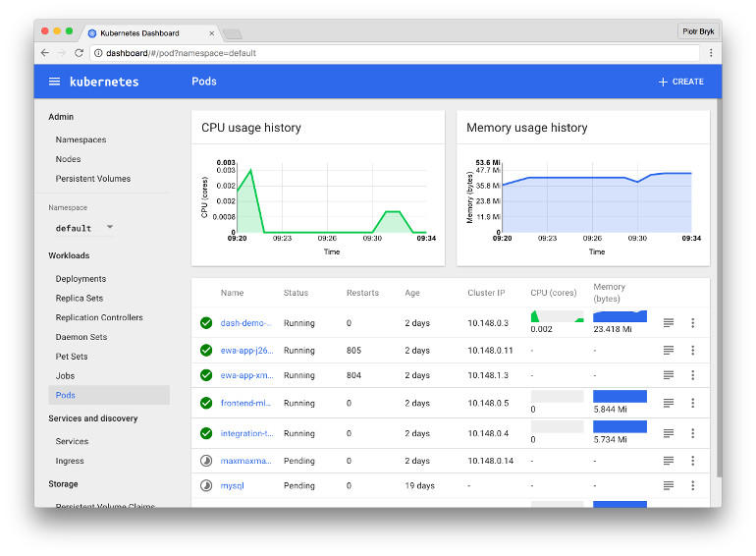Image resolution: width=756 pixels, height=556 pixels.
Task: Open logs icon for ewa-app-j26 pod
Action: tap(669, 350)
